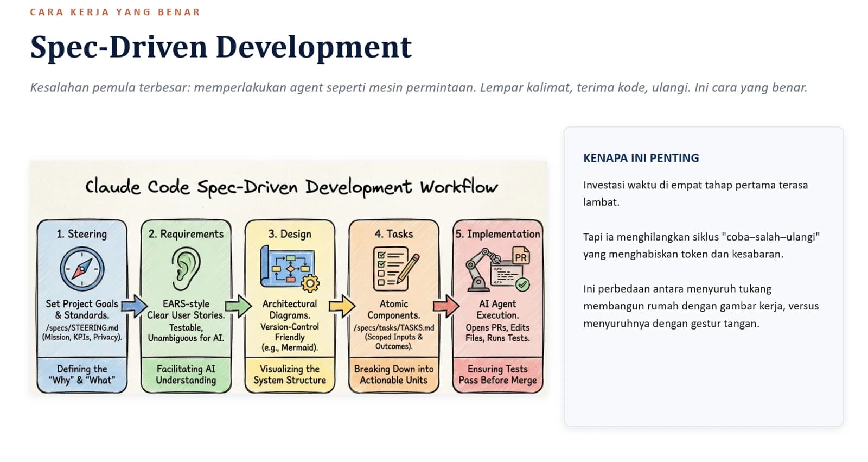Click the "Atomic Components." text
This screenshot has height=462, width=868.
click(x=394, y=309)
